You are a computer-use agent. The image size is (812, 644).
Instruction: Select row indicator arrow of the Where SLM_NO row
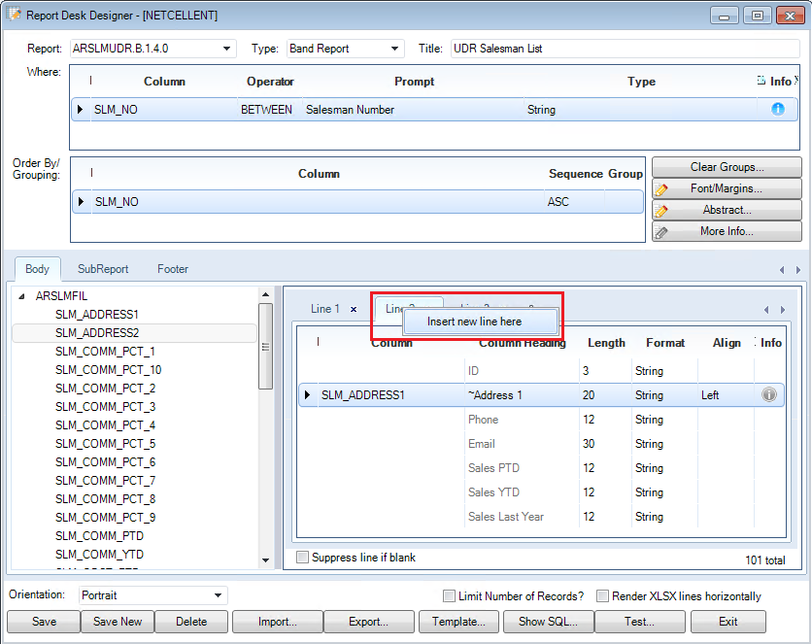tap(80, 109)
